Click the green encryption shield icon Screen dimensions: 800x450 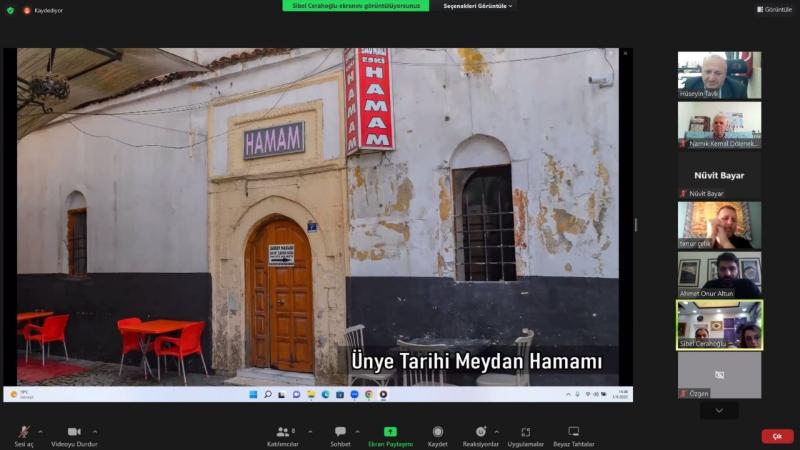pos(10,10)
